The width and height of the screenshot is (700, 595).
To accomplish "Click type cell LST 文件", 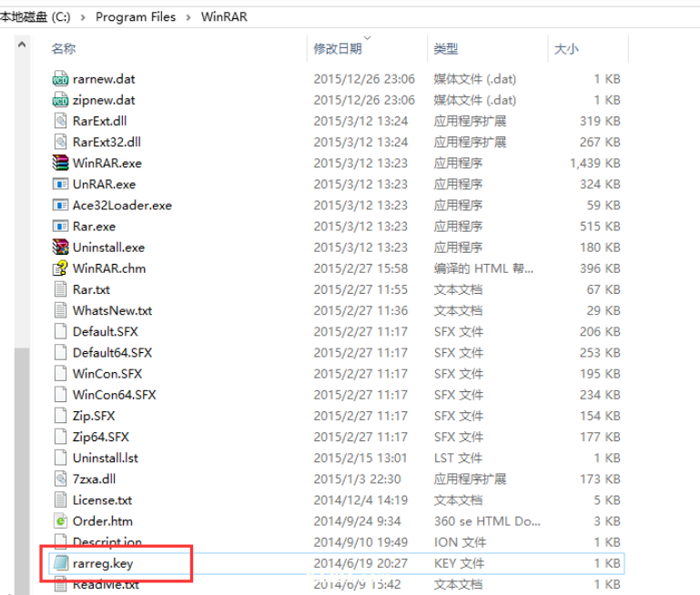I will coord(458,458).
